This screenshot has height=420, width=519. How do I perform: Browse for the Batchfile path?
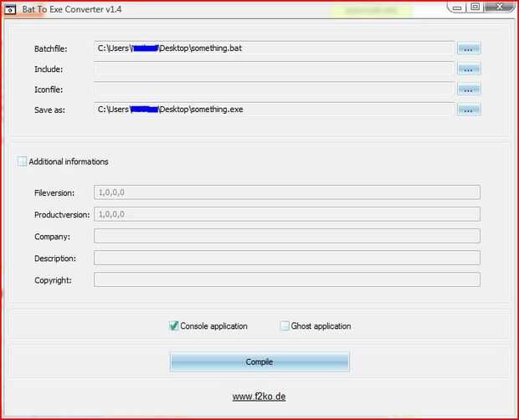(x=469, y=49)
